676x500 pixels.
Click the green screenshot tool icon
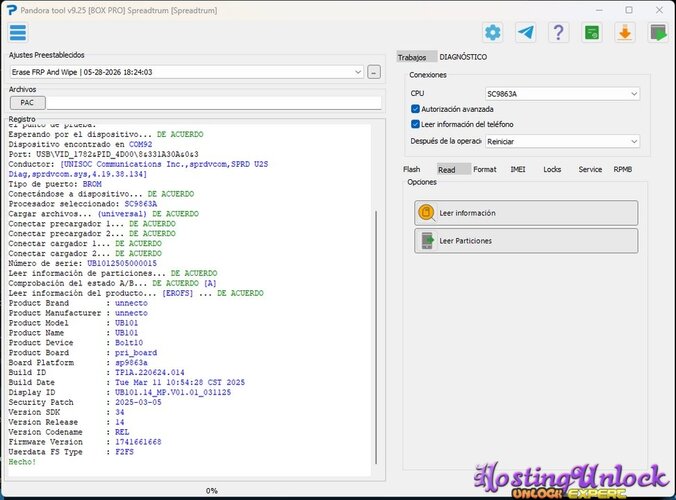click(x=592, y=33)
